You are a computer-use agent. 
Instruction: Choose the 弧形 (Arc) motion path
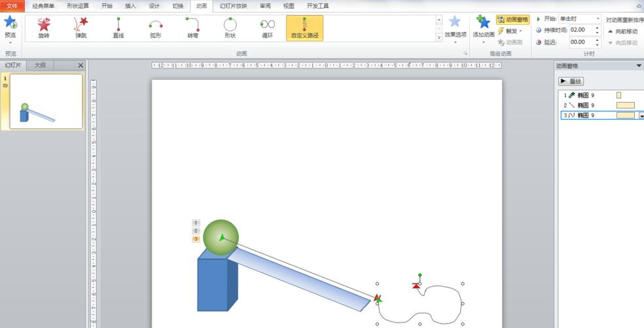pyautogui.click(x=156, y=27)
